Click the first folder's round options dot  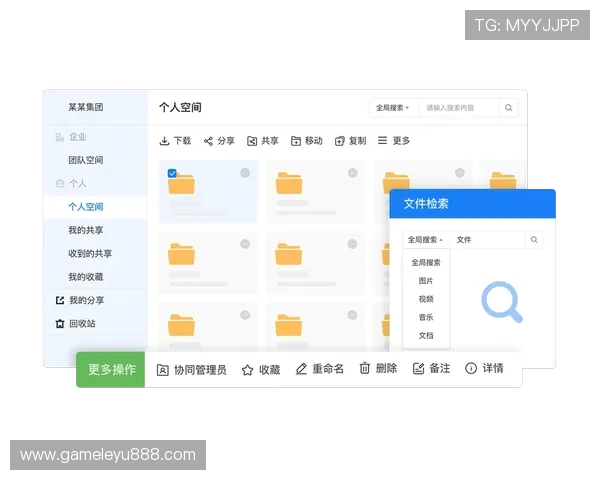pyautogui.click(x=245, y=173)
